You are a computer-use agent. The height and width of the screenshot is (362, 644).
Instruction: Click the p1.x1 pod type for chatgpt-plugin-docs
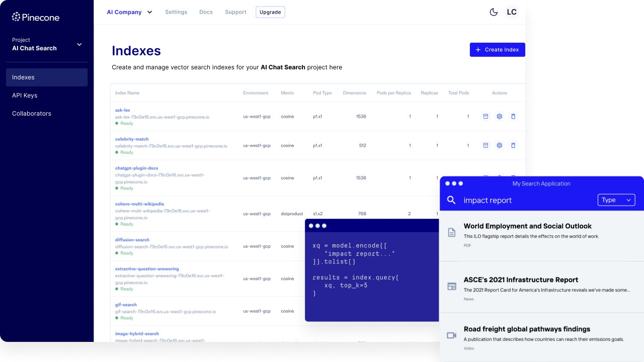point(317,178)
